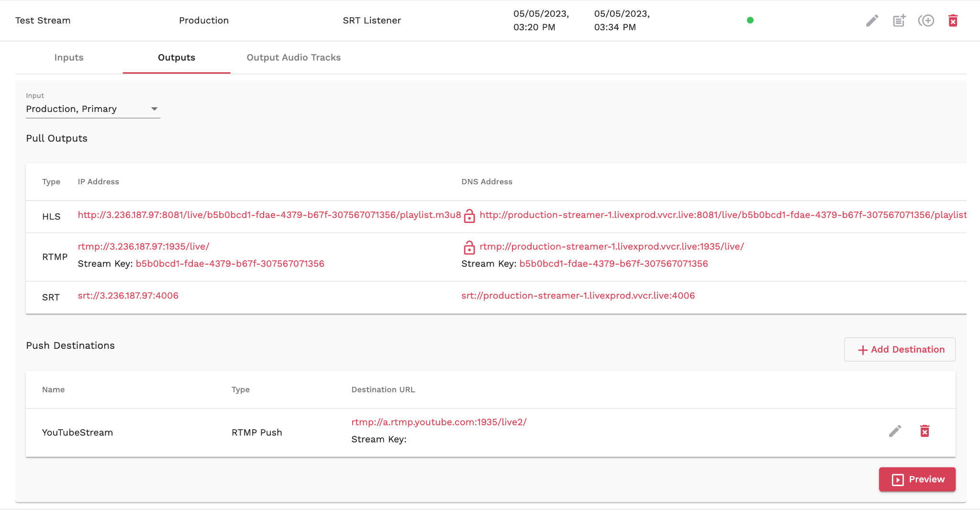Screen dimensions: 980x511
Task: Delete the YouTubeStream destination
Action: tap(924, 431)
